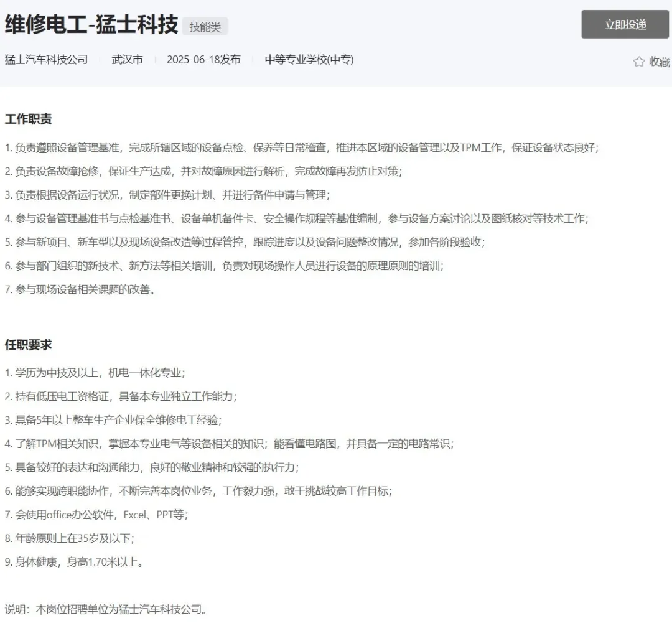Viewport: 672px width, 636px height.
Task: Click requirement 6 about 跨职能协作
Action: (x=198, y=491)
